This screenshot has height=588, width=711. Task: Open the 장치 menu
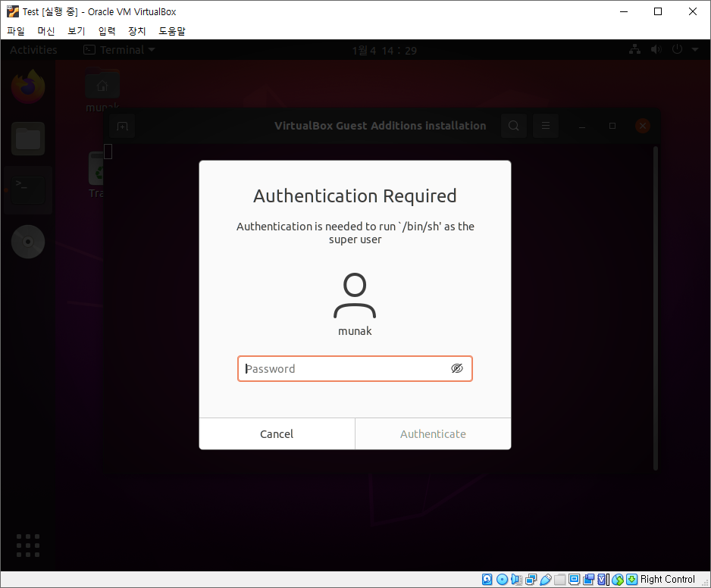point(137,31)
